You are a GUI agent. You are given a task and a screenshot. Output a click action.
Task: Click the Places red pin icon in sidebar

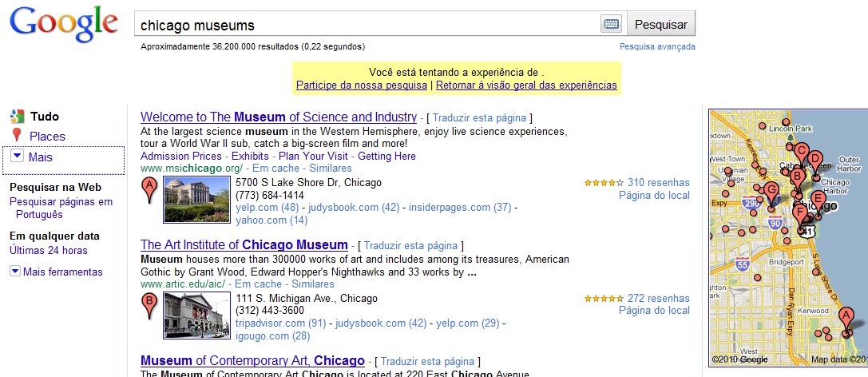pyautogui.click(x=17, y=136)
